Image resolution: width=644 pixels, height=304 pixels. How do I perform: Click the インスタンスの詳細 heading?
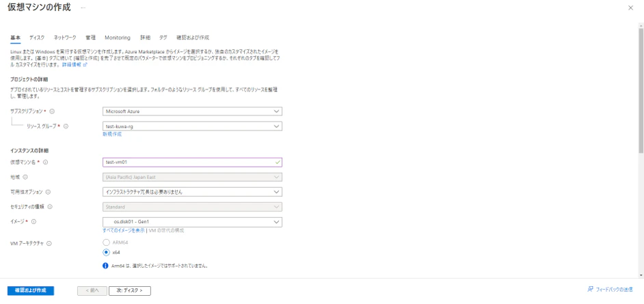[29, 150]
